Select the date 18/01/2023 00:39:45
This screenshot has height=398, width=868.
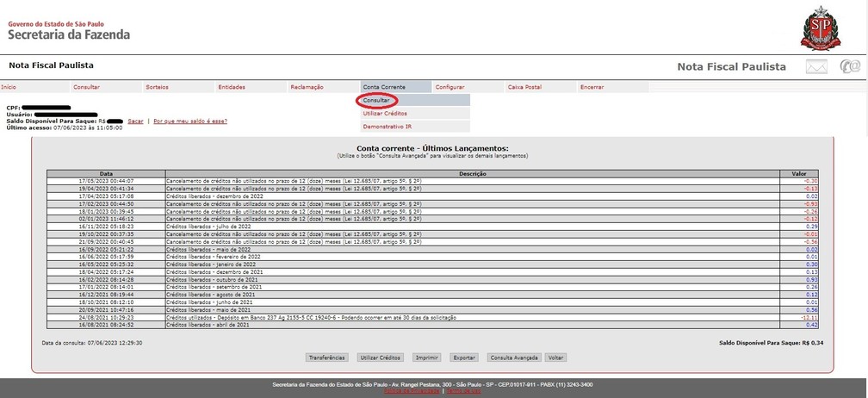[106, 211]
